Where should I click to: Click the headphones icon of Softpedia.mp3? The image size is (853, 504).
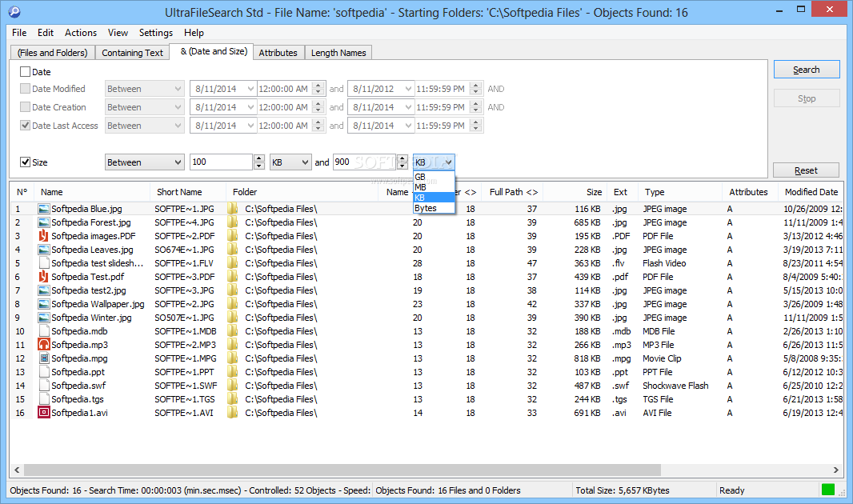[x=43, y=345]
